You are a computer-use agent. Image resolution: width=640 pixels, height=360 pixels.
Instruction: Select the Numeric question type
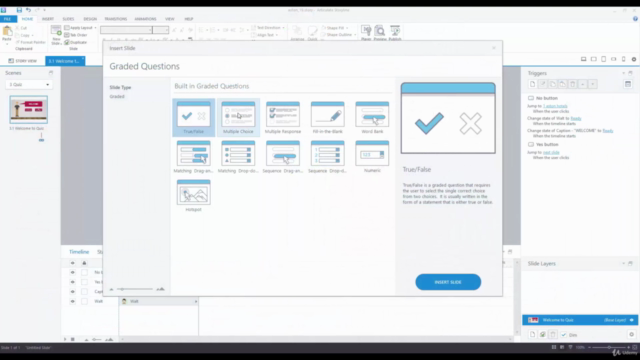[372, 157]
